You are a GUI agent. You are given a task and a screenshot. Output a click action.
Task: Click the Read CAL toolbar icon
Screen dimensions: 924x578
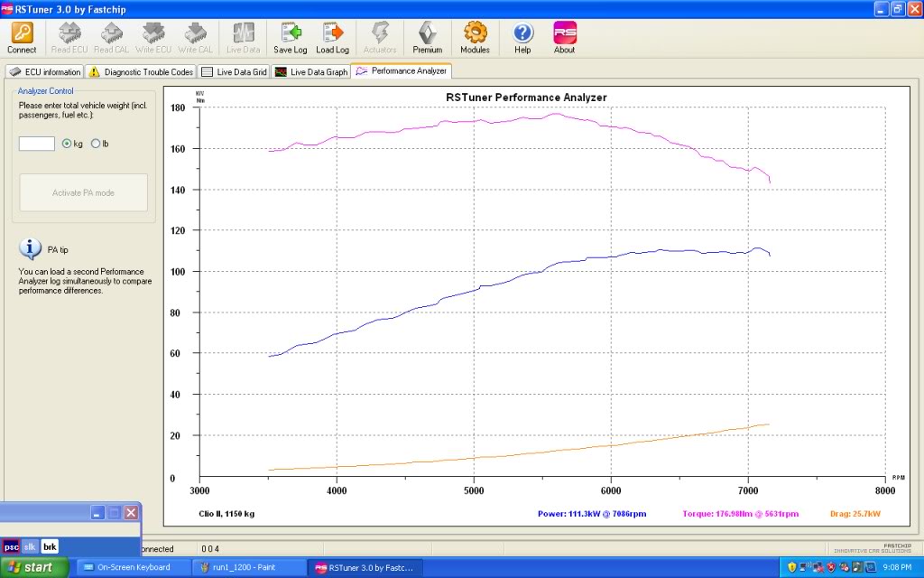tap(111, 33)
